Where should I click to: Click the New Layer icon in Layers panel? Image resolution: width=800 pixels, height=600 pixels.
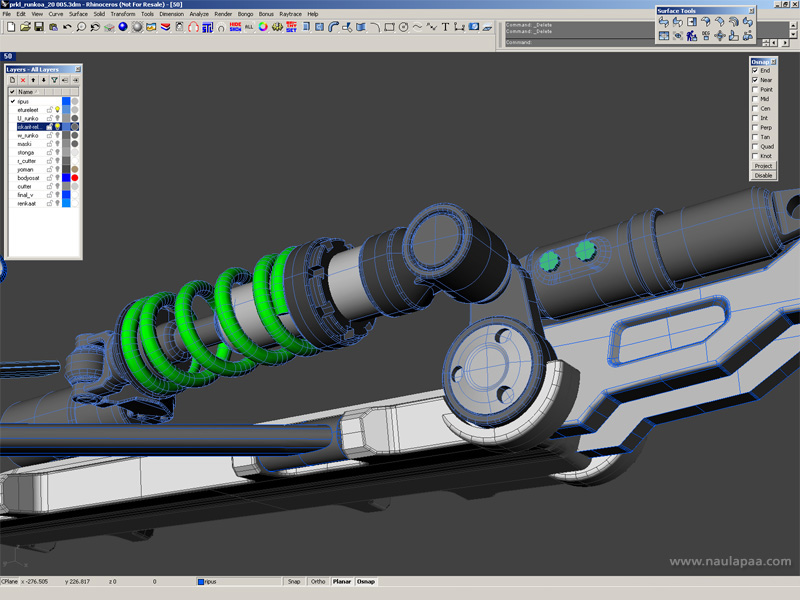12,80
